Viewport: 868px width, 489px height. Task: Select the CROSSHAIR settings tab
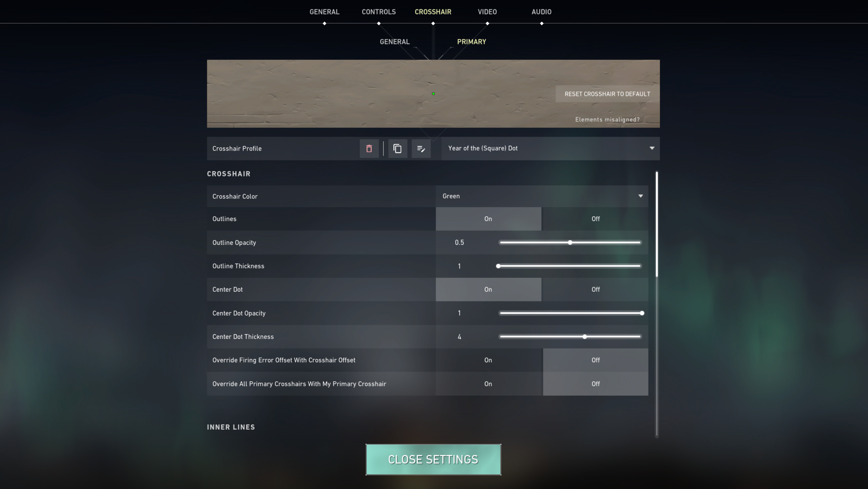pos(434,12)
